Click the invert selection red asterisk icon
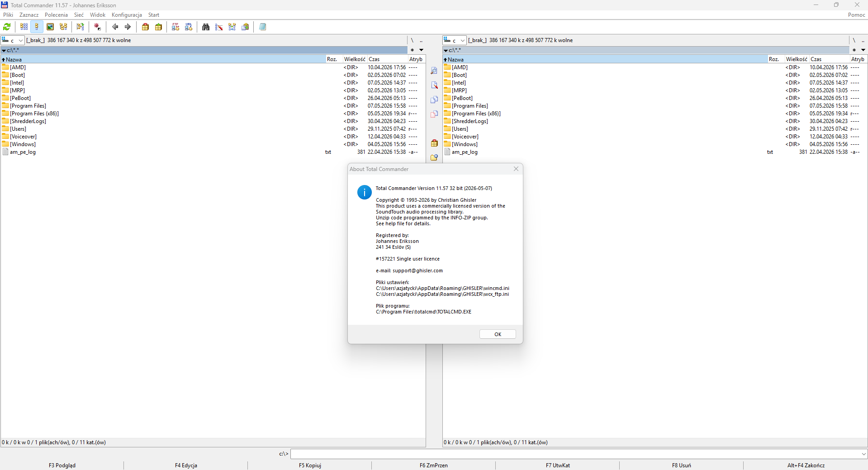The width and height of the screenshot is (868, 470). coord(97,27)
